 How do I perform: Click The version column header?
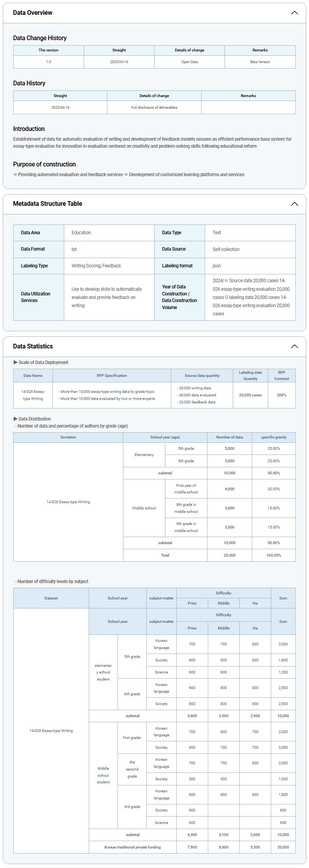click(49, 50)
